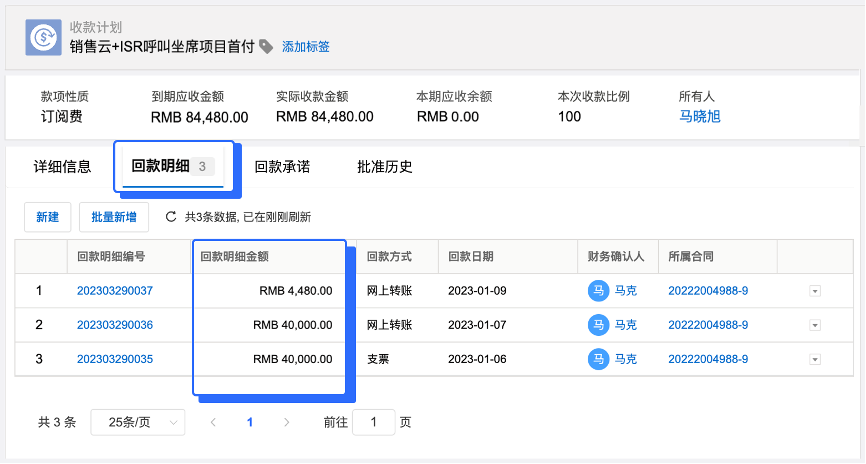The height and width of the screenshot is (464, 866).
Task: Go to the next page arrow
Action: 287,423
